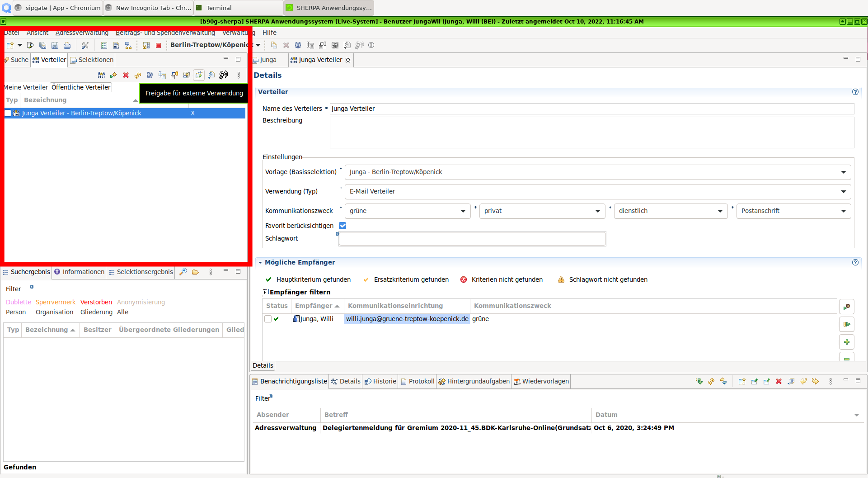
Task: Open the Postanschrift dropdown
Action: 843,211
